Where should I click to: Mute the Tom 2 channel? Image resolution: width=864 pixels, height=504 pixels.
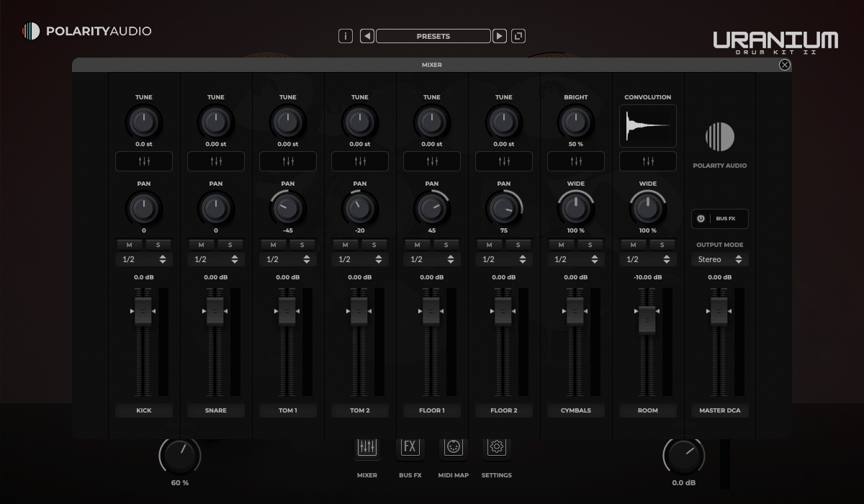pos(346,245)
